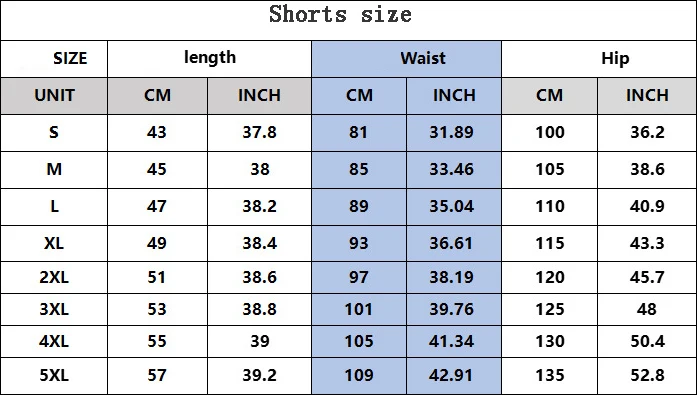Click the length column header
697x395 pixels.
coord(210,57)
